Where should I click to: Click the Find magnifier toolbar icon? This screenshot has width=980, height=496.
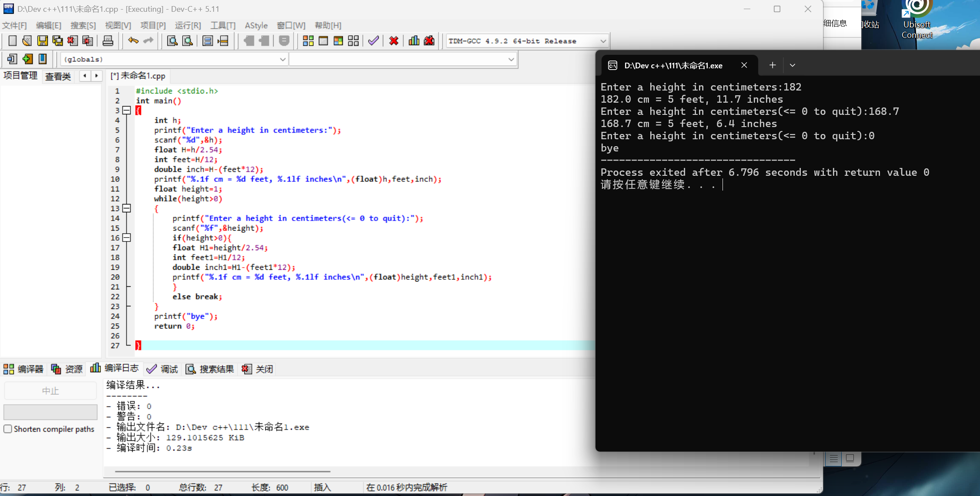(x=172, y=41)
